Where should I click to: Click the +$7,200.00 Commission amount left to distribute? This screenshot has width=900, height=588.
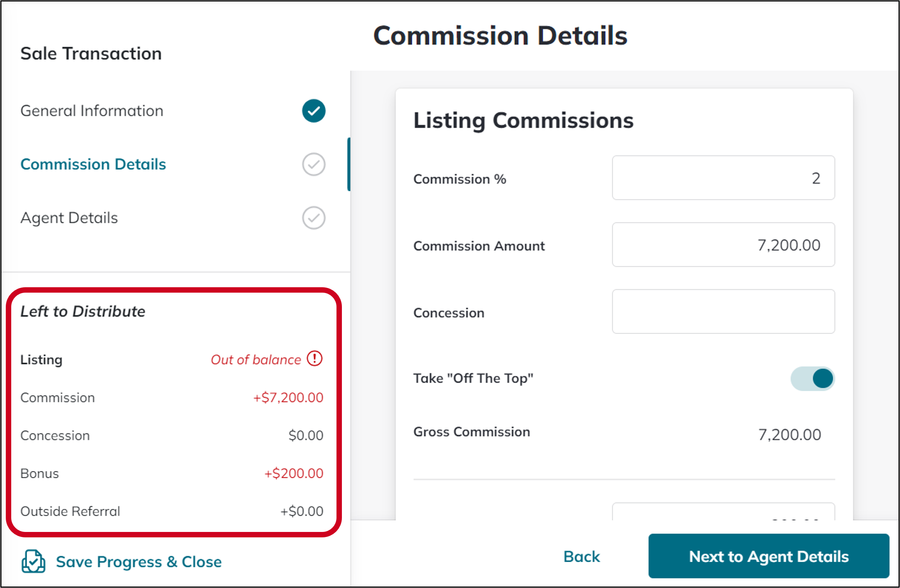click(288, 397)
